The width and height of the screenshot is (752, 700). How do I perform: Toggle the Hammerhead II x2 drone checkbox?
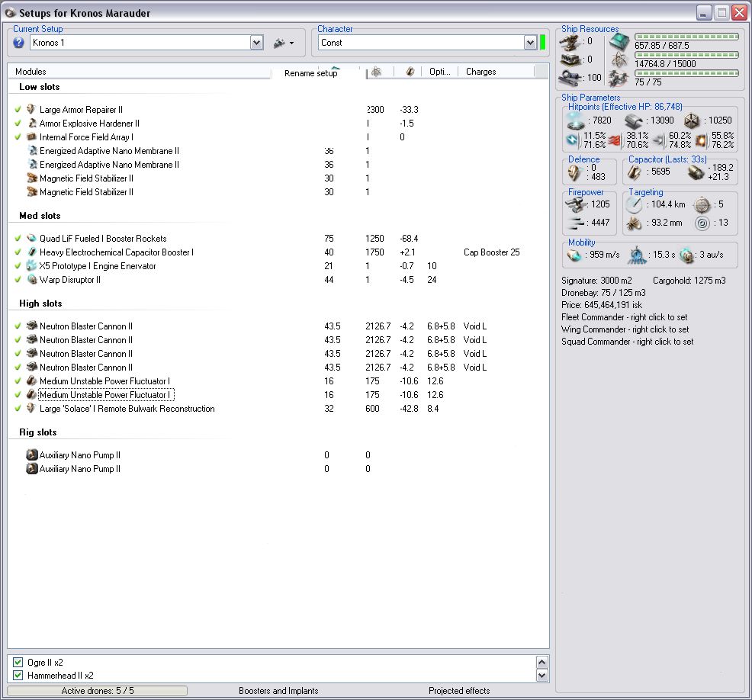click(x=18, y=676)
